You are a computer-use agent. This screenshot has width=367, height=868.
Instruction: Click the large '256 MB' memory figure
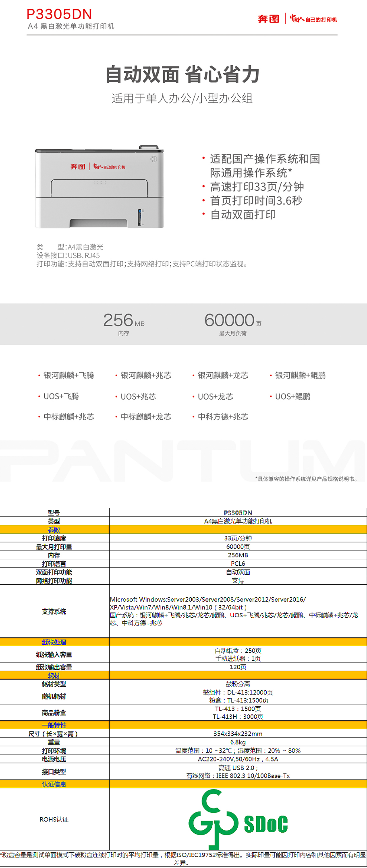point(124,321)
